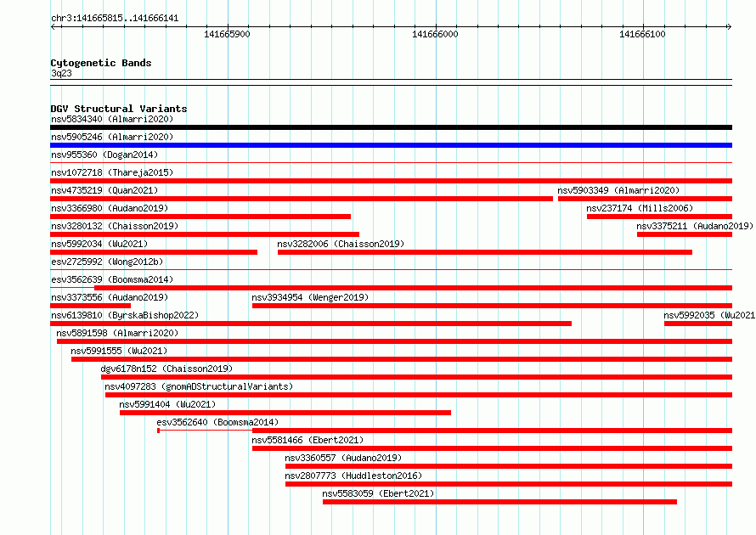Click the nsv5581466 (Ebert2021) label
Screen dimensions: 756x535
tap(307, 440)
